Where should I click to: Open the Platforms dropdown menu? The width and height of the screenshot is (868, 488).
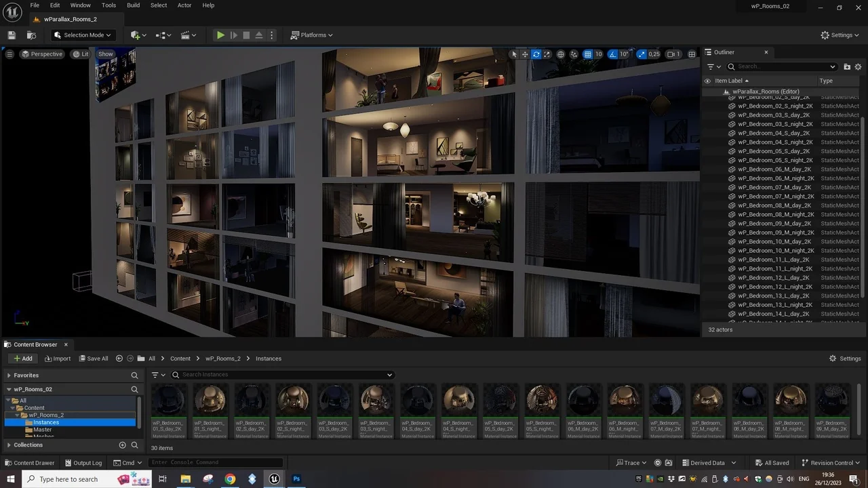[x=312, y=35]
